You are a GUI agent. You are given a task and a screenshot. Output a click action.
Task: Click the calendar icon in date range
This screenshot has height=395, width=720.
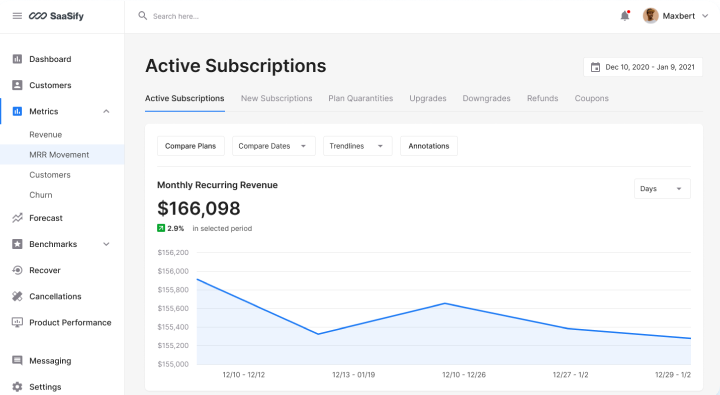595,67
